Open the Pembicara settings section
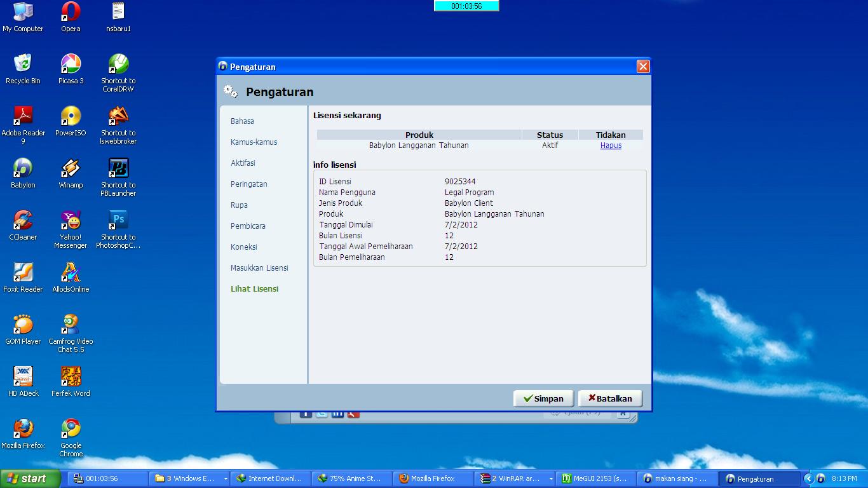Screen dimensions: 868x488 pos(248,226)
